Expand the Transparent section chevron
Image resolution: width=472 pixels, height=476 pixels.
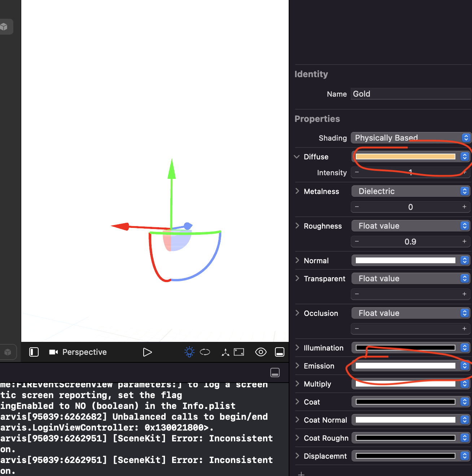click(297, 278)
